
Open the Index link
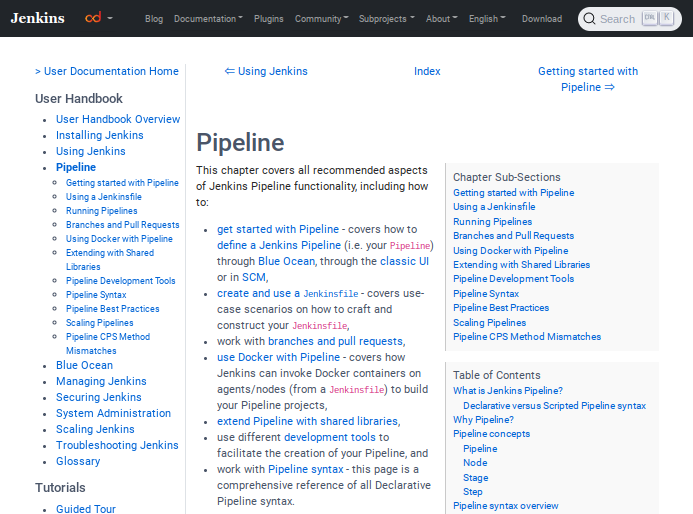tap(427, 71)
